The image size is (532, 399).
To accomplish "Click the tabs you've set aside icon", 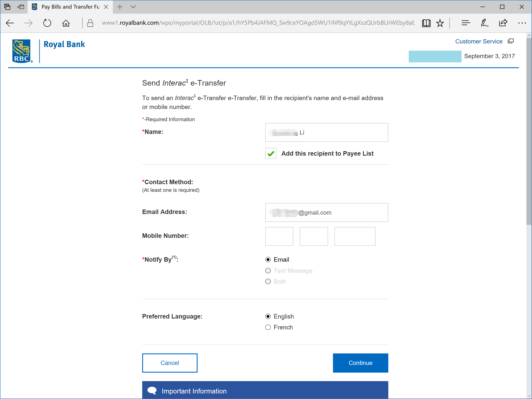I will pyautogui.click(x=7, y=7).
